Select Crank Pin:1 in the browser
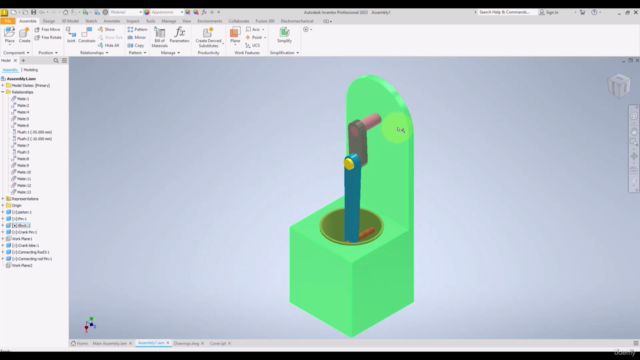This screenshot has width=640, height=360. (x=21, y=232)
